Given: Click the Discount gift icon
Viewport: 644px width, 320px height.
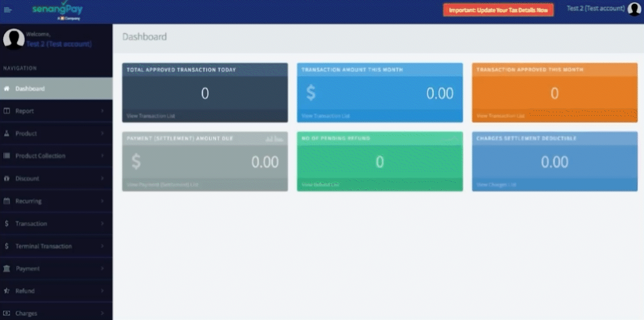Looking at the screenshot, I should [x=7, y=178].
